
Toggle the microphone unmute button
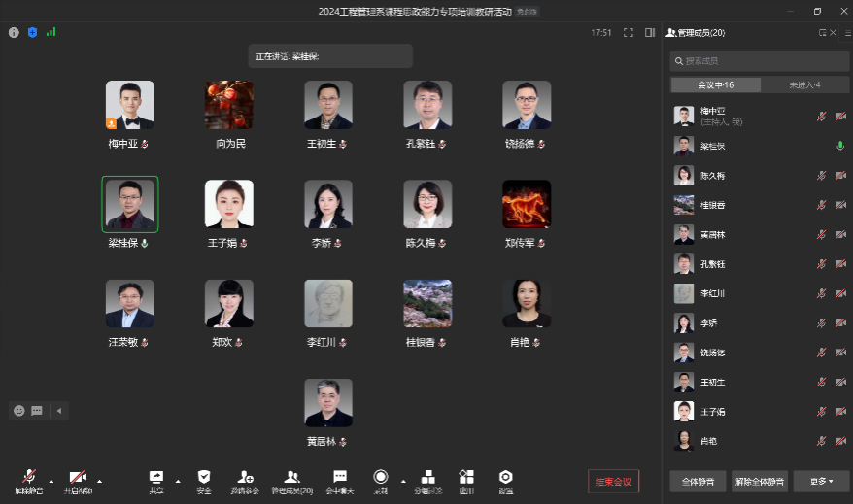coord(28,477)
